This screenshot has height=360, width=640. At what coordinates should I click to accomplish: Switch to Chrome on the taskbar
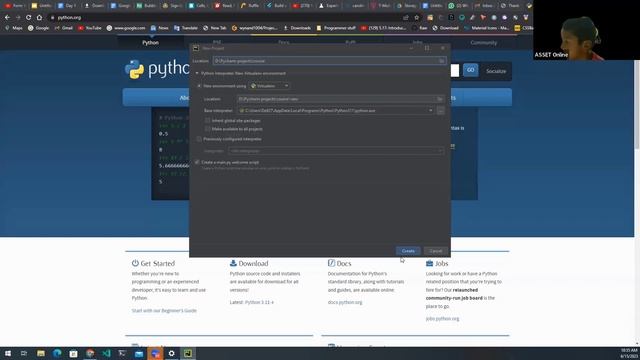90,353
